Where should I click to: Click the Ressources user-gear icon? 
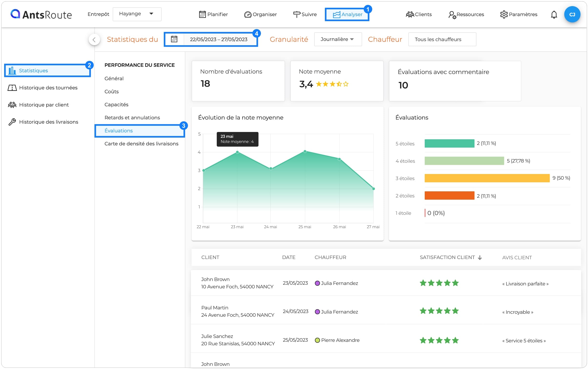452,15
